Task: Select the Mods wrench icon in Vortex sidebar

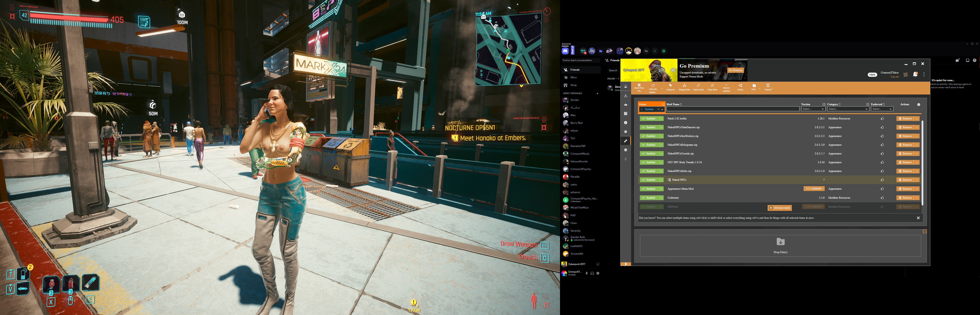Action: (x=625, y=141)
